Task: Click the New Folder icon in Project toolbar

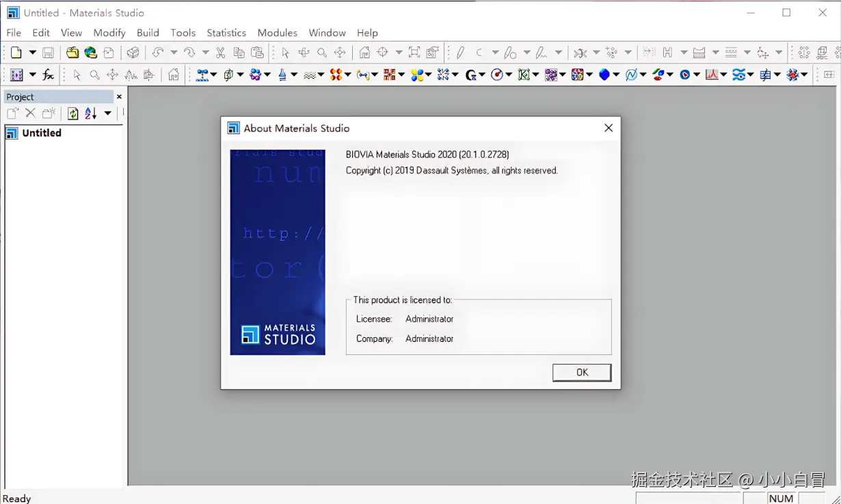Action: (49, 114)
